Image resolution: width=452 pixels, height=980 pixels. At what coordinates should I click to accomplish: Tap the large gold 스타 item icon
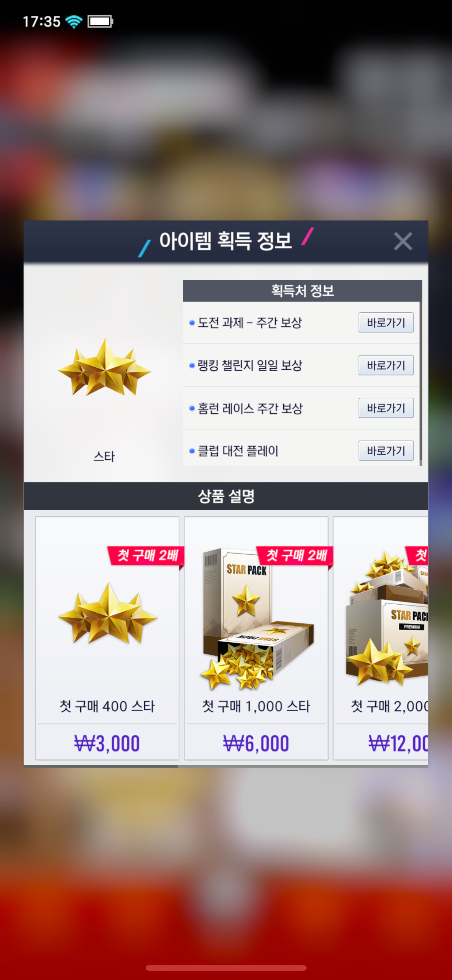tap(105, 367)
